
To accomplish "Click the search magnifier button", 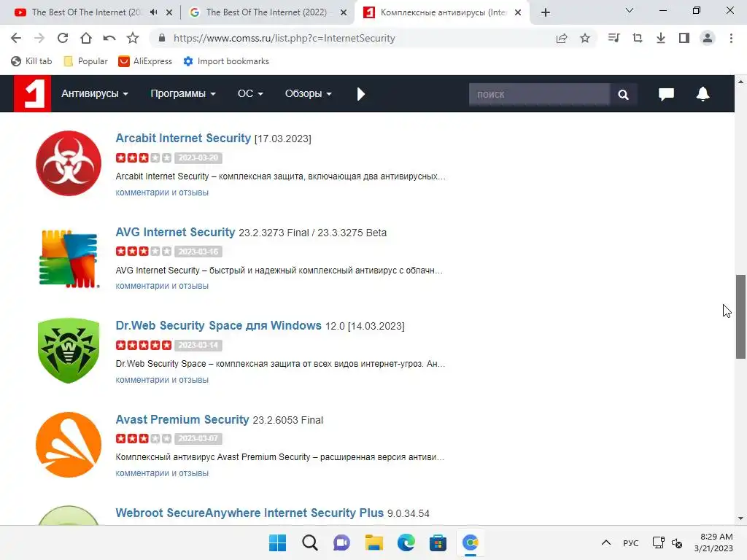I will 623,94.
